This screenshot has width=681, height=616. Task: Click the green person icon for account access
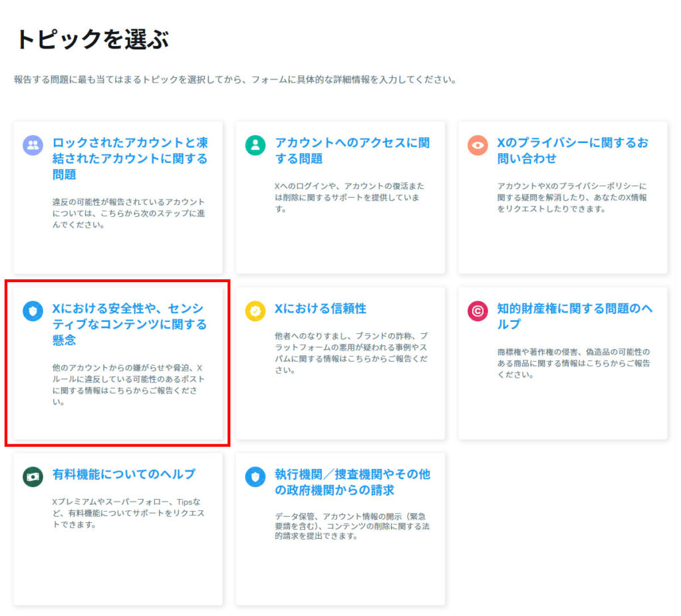pos(255,145)
